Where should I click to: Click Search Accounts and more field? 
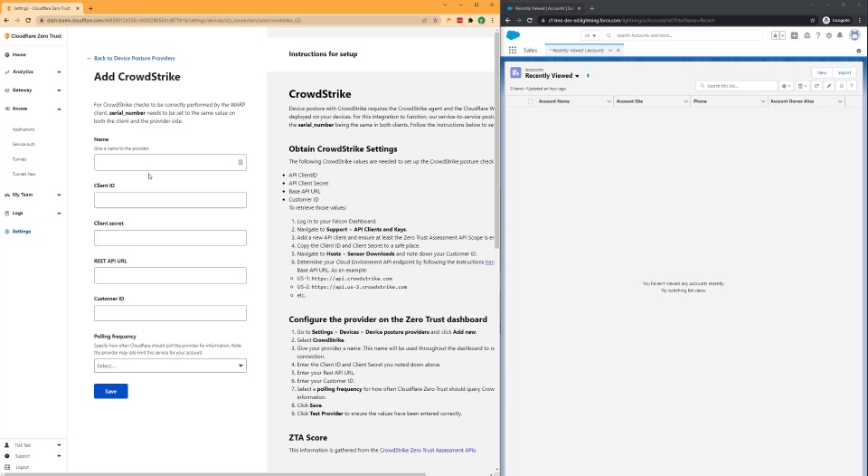(x=684, y=35)
